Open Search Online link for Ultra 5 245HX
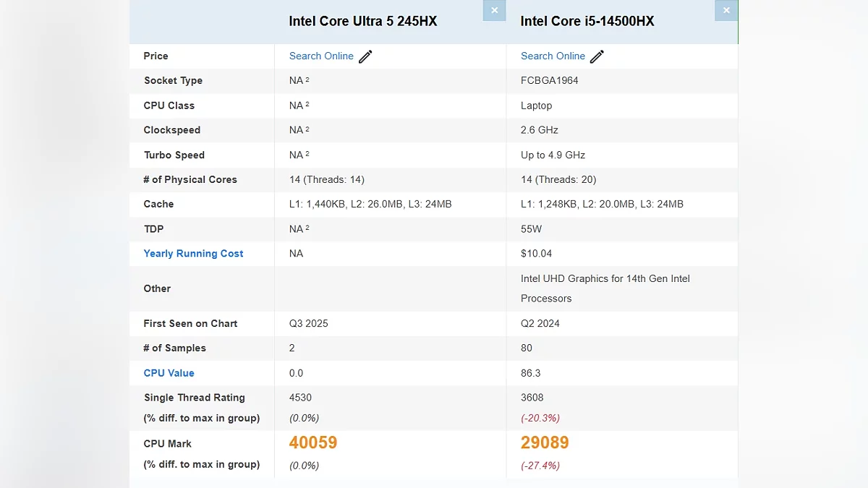This screenshot has width=868, height=488. 321,56
